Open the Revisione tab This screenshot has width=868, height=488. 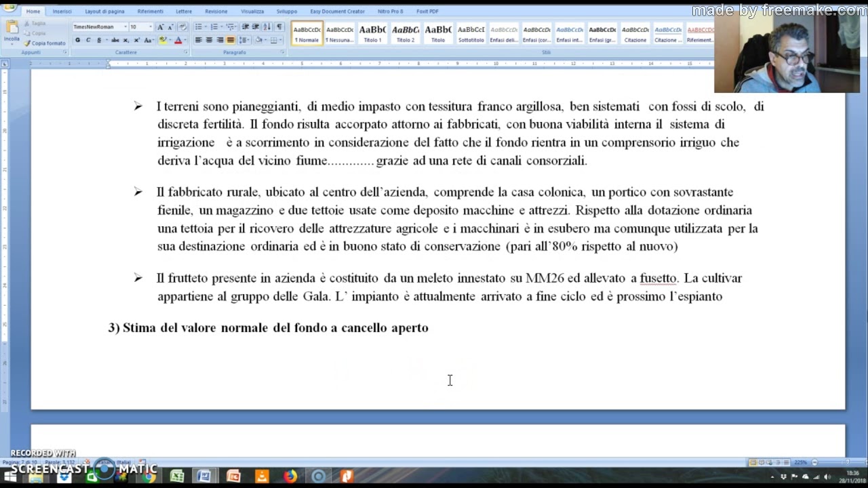[216, 12]
